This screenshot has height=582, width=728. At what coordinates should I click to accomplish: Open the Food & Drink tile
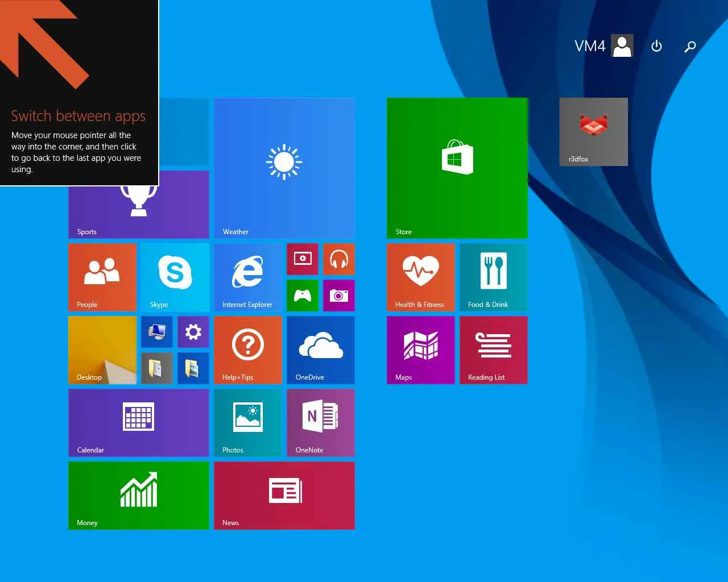point(494,277)
